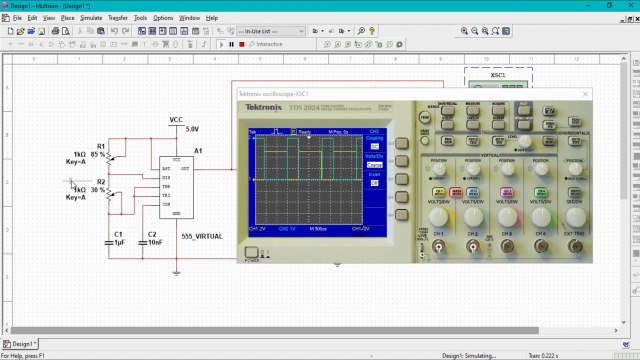Viewport: 640px width, 360px height.
Task: Select the R1 potentiometer on schematic
Action: point(109,157)
